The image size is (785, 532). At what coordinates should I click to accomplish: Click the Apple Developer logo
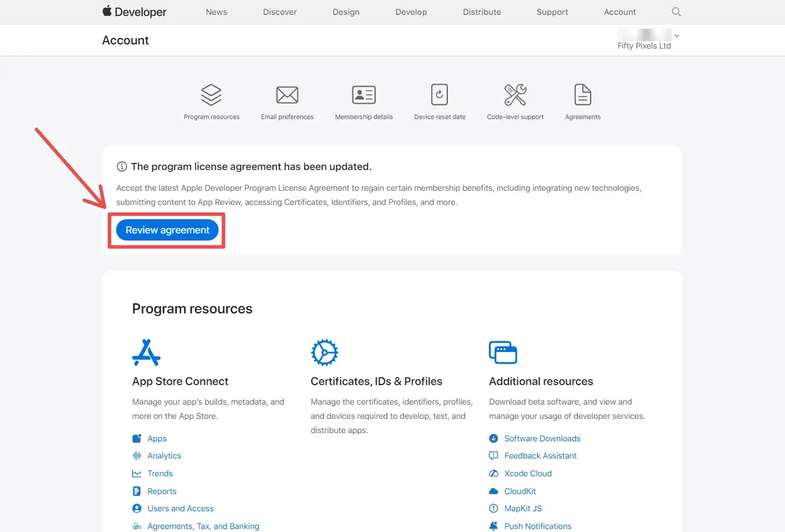[x=134, y=12]
